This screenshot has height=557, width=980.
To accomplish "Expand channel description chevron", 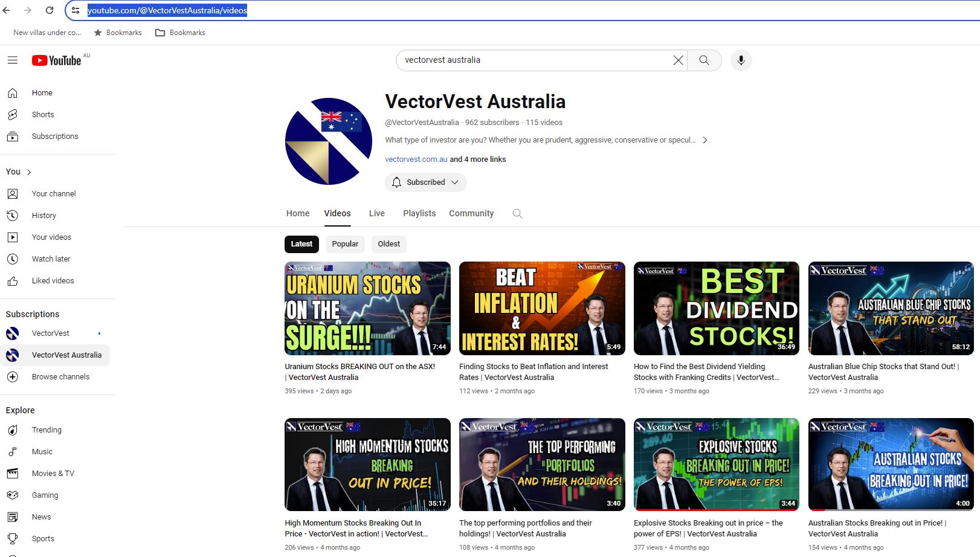I will point(704,140).
